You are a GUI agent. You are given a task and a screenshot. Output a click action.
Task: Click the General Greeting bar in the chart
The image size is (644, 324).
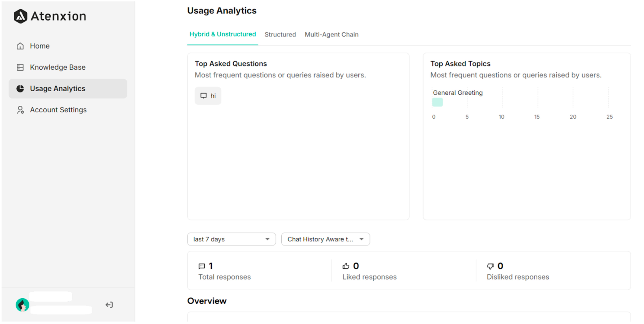[x=437, y=102]
